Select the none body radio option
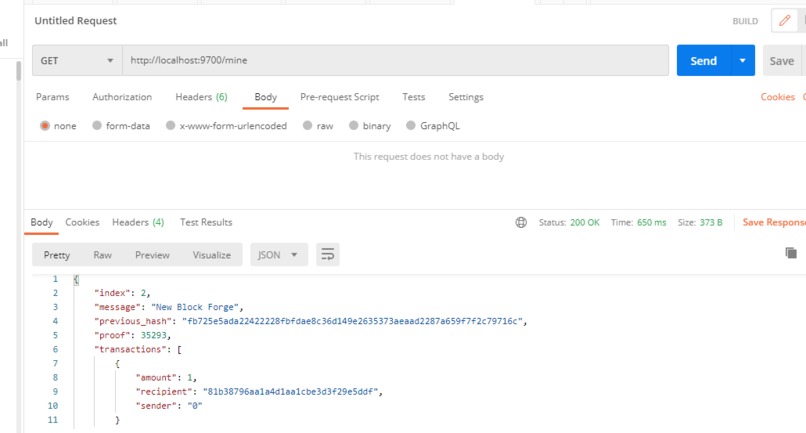The width and height of the screenshot is (806, 433). coord(45,125)
